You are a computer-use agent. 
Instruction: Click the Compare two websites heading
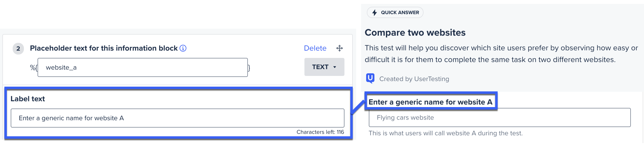[x=415, y=33]
